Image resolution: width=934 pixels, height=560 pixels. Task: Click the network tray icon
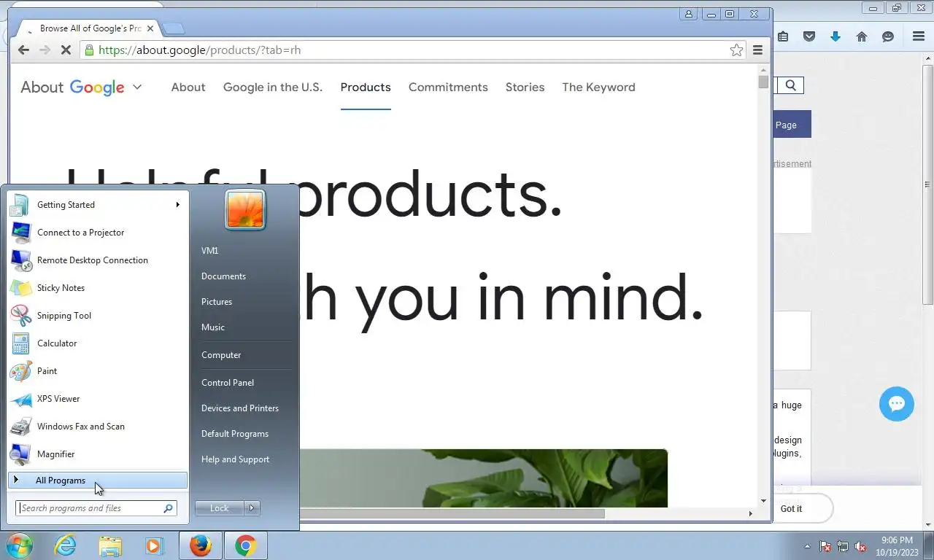pos(843,546)
